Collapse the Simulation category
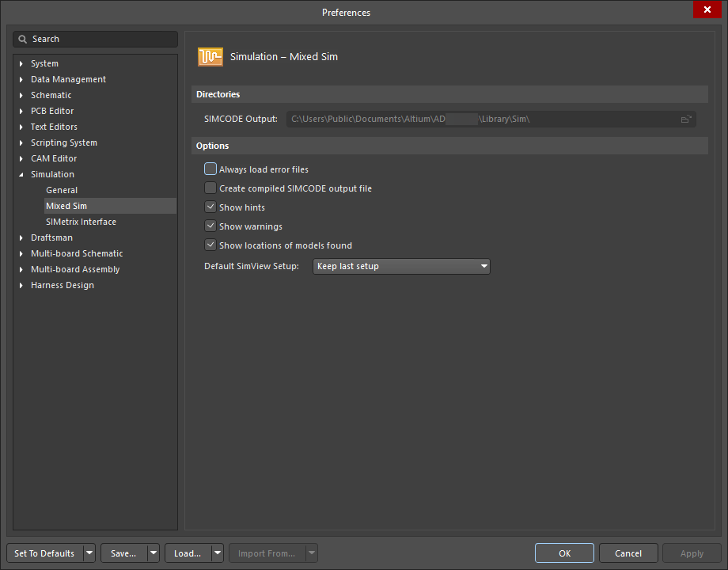The width and height of the screenshot is (728, 570). [21, 174]
